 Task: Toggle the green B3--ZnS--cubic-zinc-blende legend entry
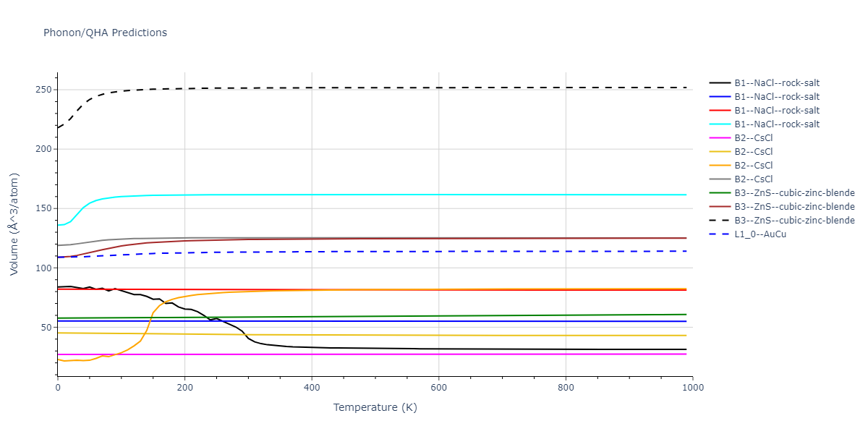click(794, 193)
